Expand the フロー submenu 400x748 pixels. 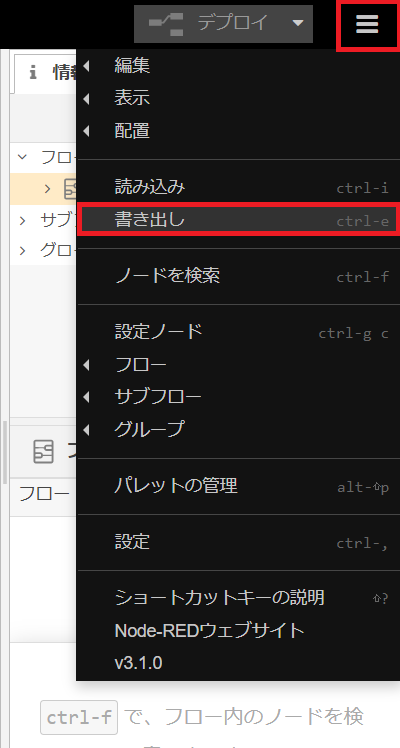238,365
